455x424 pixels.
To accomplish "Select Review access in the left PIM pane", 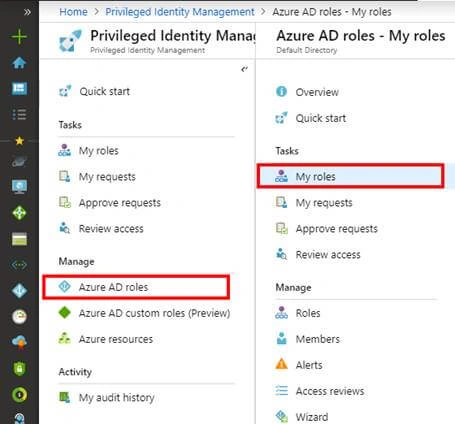I will pyautogui.click(x=101, y=229).
